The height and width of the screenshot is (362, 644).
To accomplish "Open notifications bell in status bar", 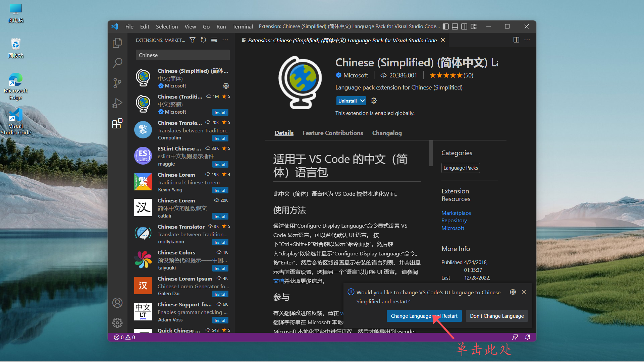I will 528,337.
